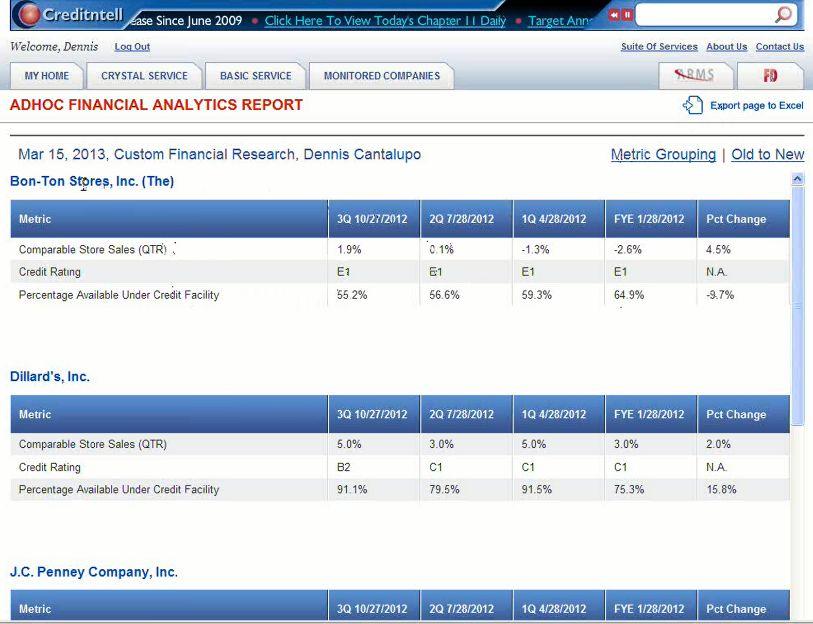Rewind the news ticker

tap(614, 15)
